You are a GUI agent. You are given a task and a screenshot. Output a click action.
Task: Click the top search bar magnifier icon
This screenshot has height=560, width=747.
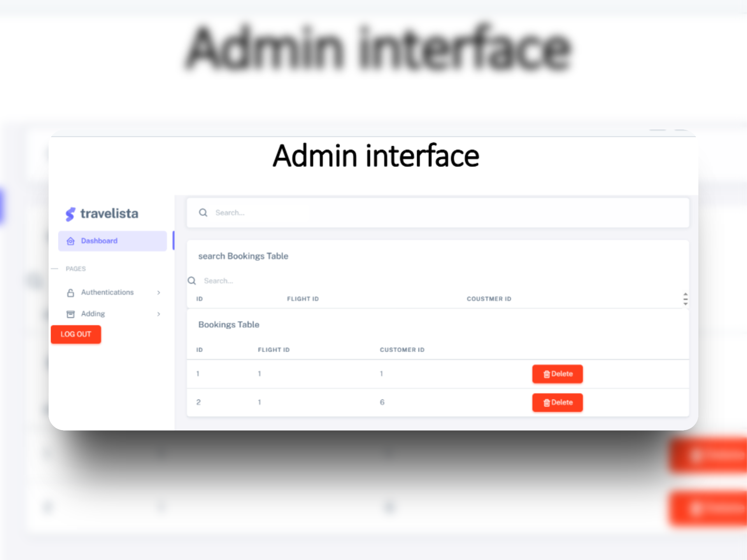point(203,213)
